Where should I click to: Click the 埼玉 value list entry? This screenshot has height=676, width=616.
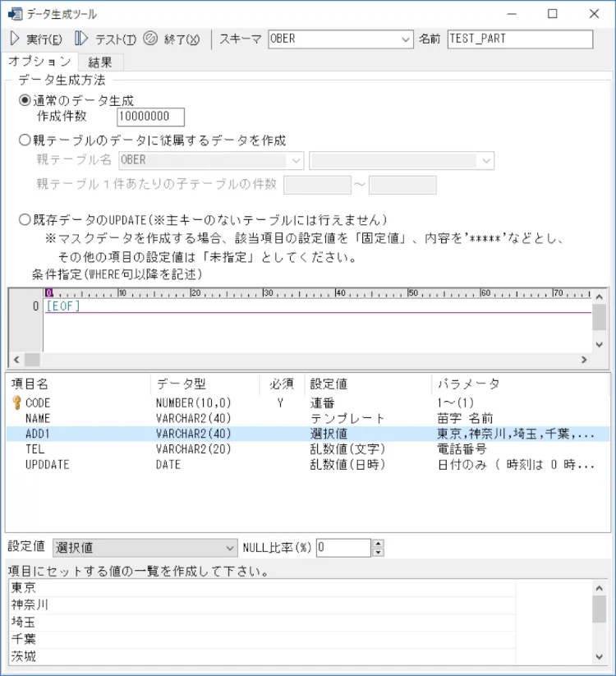(263, 622)
